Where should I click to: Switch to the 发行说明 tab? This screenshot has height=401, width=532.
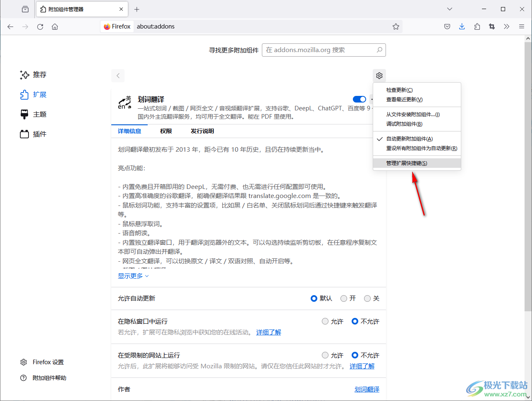click(x=202, y=131)
